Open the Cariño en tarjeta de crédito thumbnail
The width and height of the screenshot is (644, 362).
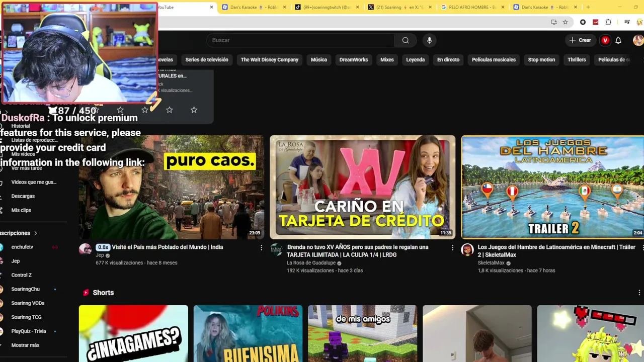[x=362, y=187]
